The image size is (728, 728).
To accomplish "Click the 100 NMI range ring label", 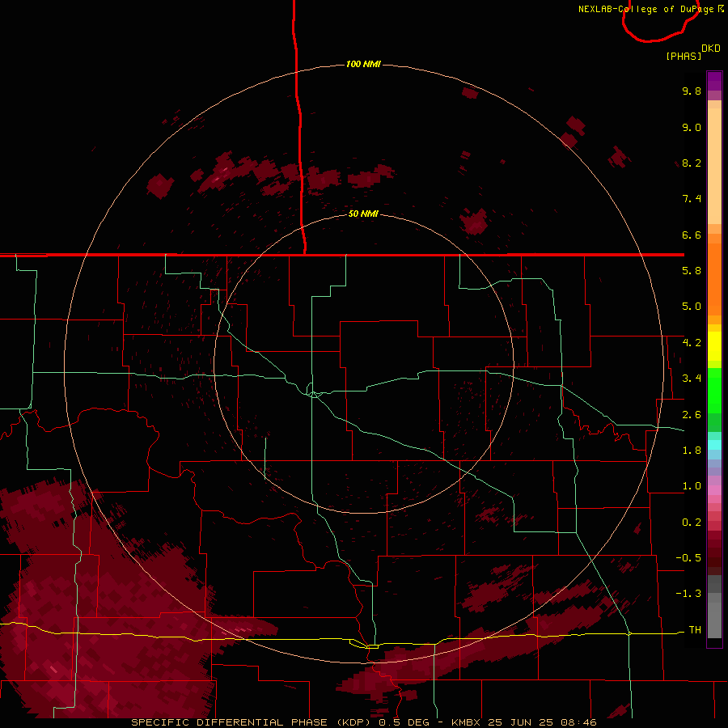I will pos(363,64).
